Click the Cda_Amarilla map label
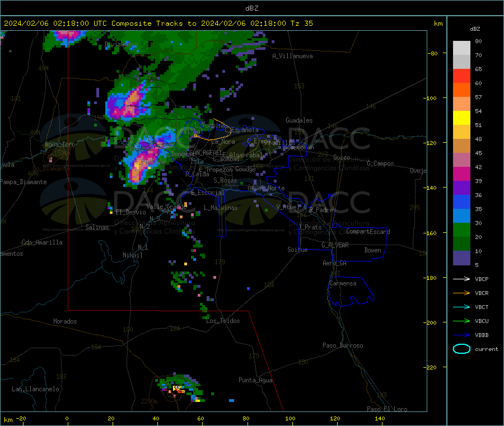This screenshot has height=426, width=504. (42, 242)
